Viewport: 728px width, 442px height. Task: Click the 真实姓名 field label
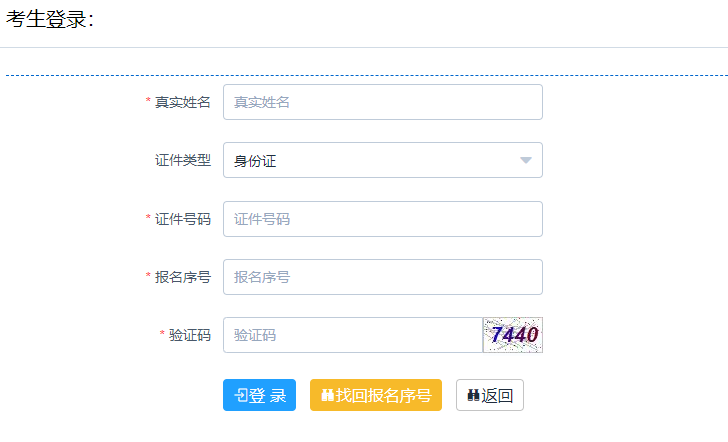coord(183,102)
